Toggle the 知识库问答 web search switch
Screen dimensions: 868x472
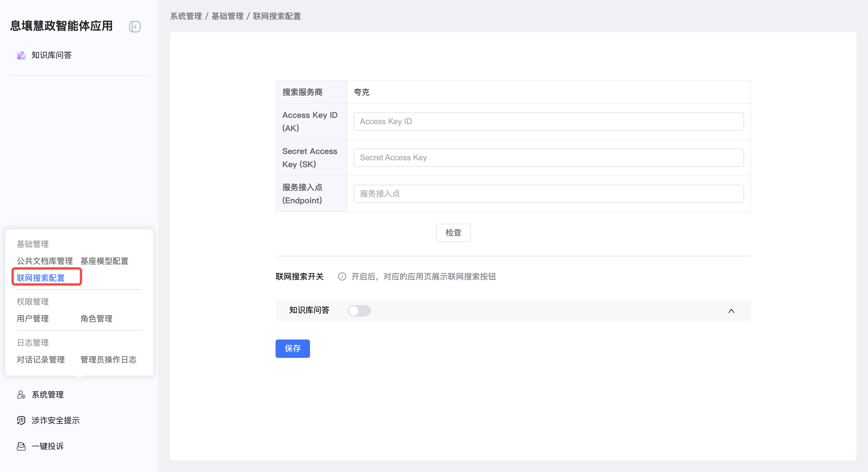click(x=359, y=310)
